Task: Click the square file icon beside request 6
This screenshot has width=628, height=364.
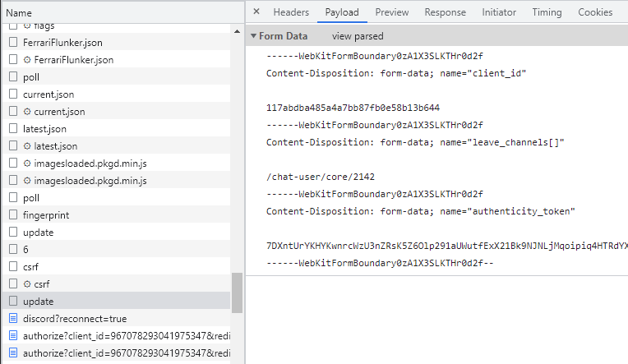Action: (13, 250)
